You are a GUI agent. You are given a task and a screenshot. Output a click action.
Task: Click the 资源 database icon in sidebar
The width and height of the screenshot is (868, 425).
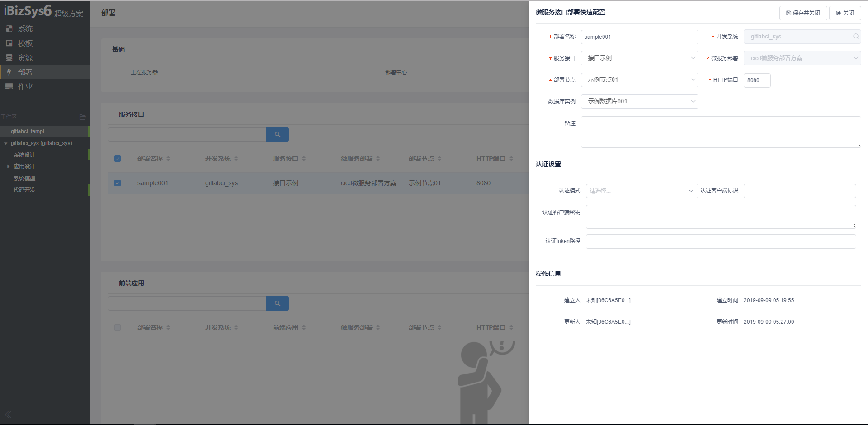[x=9, y=57]
